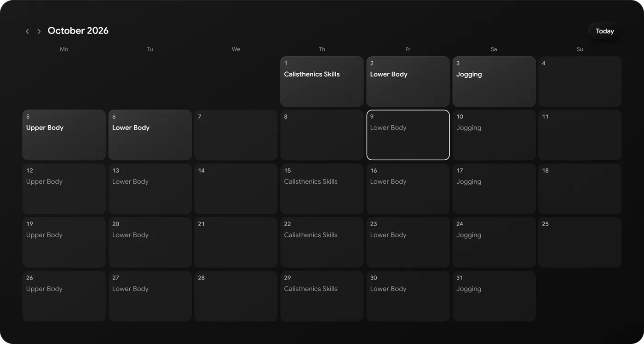Select October 10 Jogging day

494,135
